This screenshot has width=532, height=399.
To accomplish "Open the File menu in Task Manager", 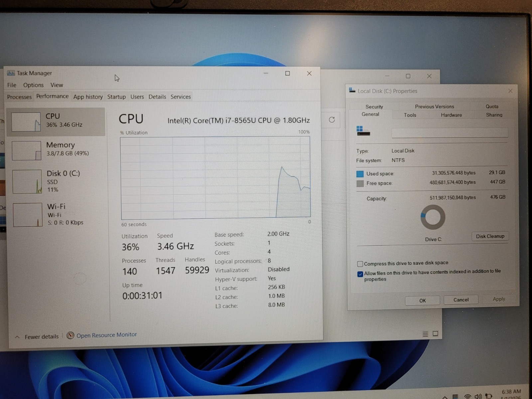I will 12,85.
